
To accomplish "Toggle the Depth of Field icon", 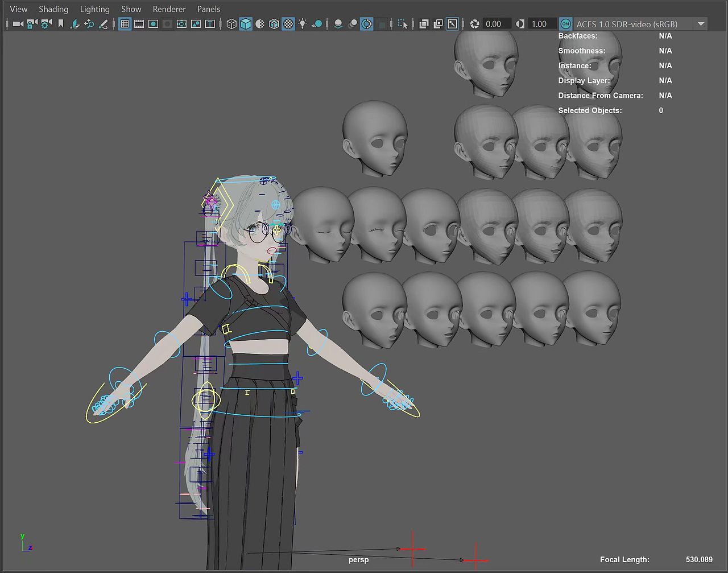I will (381, 24).
